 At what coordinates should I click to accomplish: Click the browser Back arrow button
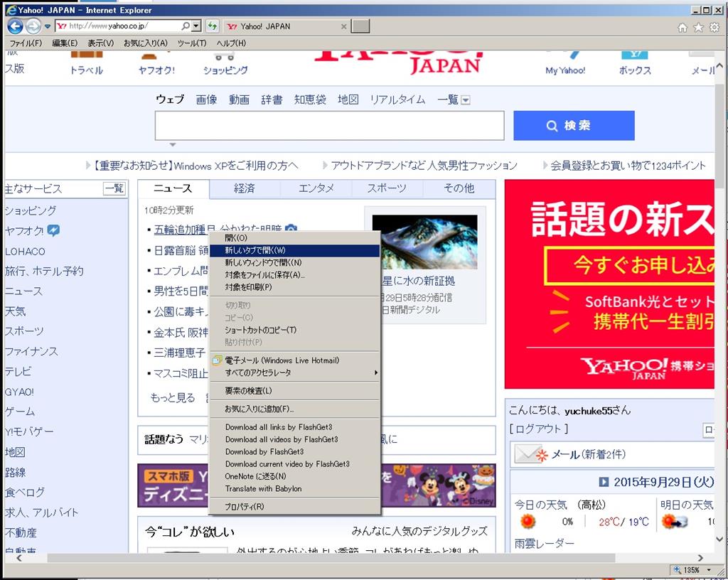tap(16, 26)
